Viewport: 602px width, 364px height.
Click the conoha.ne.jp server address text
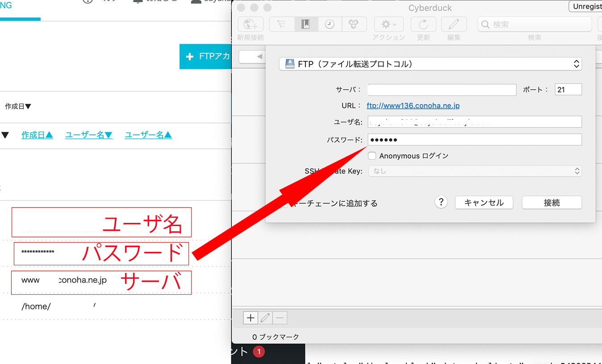point(83,280)
